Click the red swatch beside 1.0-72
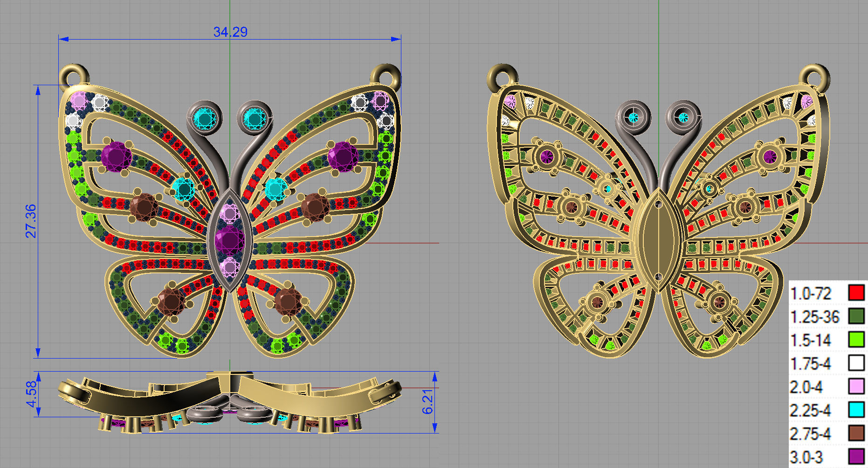 pos(856,292)
